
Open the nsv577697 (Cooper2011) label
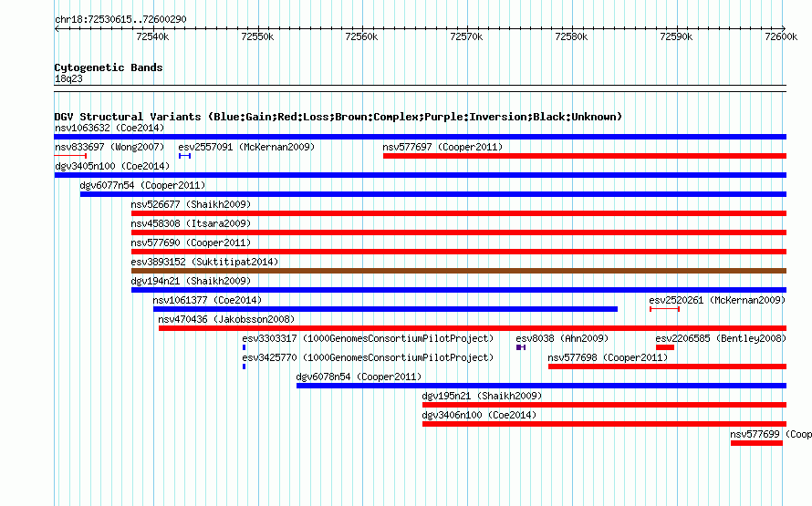(442, 147)
